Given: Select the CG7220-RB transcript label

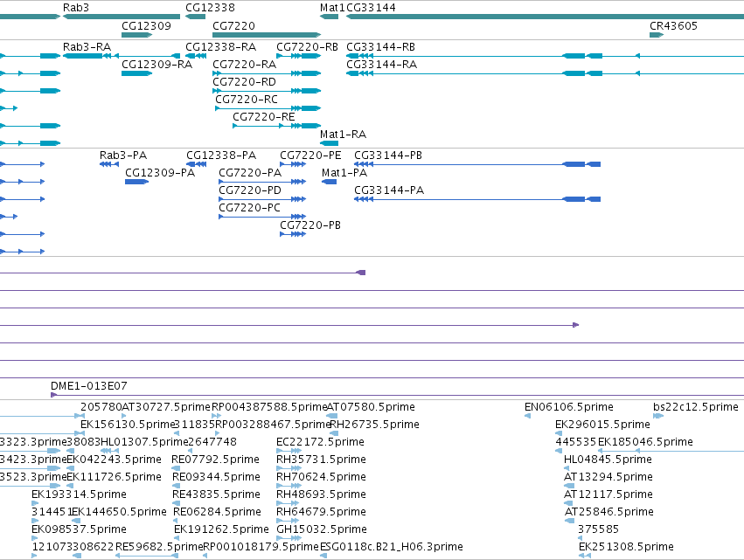Looking at the screenshot, I should click(307, 47).
